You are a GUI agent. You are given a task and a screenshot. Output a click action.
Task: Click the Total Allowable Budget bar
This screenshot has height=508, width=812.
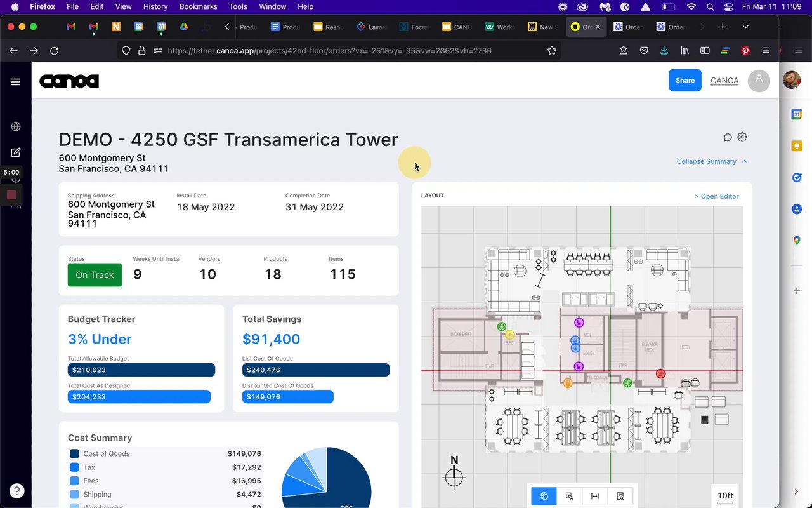tap(141, 370)
